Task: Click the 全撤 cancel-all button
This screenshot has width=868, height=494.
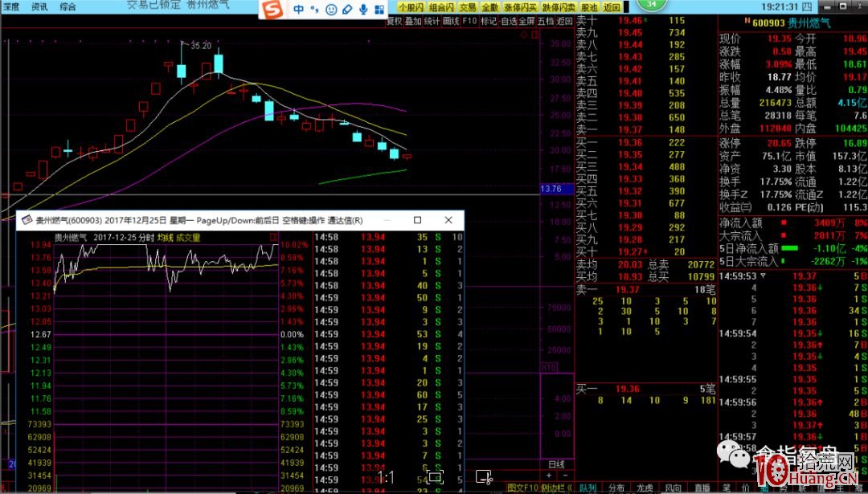Action: 490,7
